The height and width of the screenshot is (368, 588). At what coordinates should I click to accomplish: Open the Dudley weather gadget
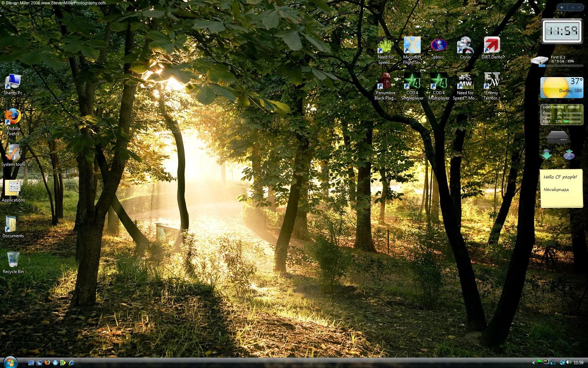562,88
